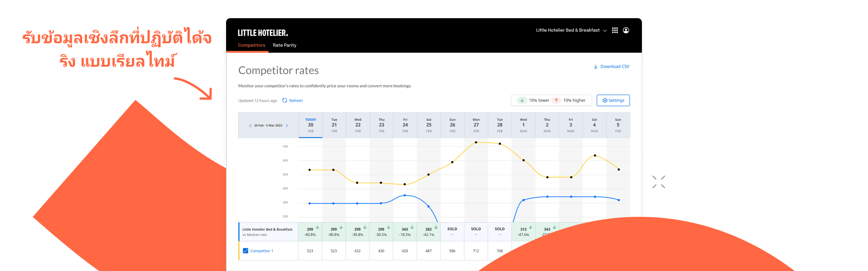Viewport: 868px width, 271px height.
Task: Click the Updated 12 hours ago text
Action: pos(257,101)
